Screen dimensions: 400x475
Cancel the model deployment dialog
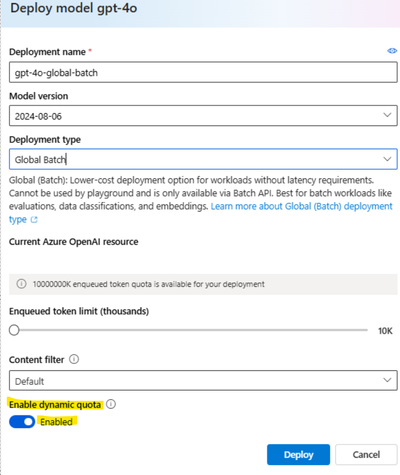(366, 455)
